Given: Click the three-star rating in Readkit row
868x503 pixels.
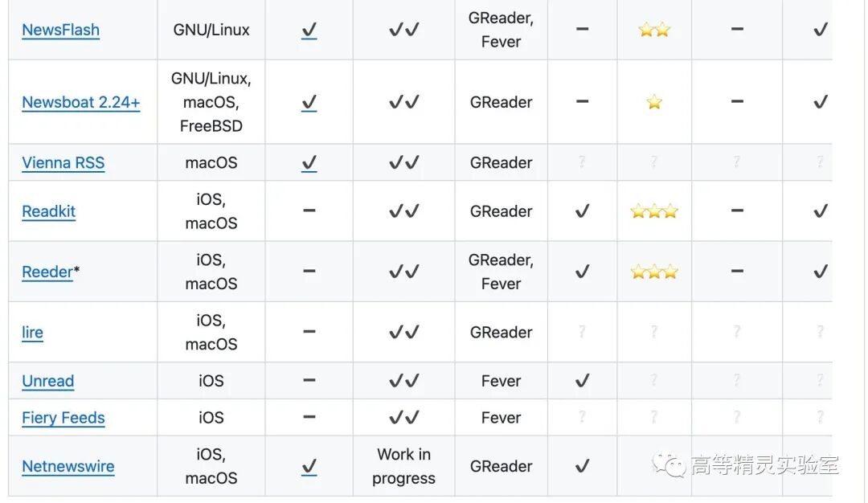Looking at the screenshot, I should pyautogui.click(x=653, y=211).
